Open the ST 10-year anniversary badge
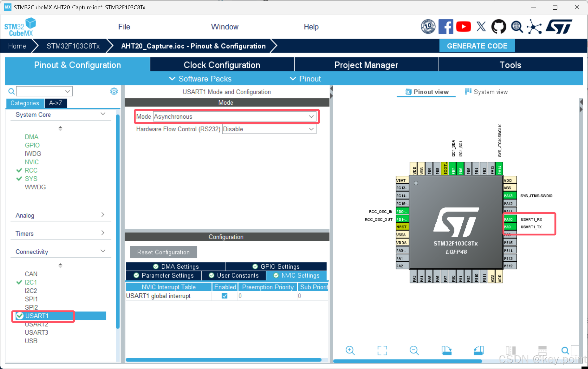Image resolution: width=588 pixels, height=369 pixels. pos(428,27)
